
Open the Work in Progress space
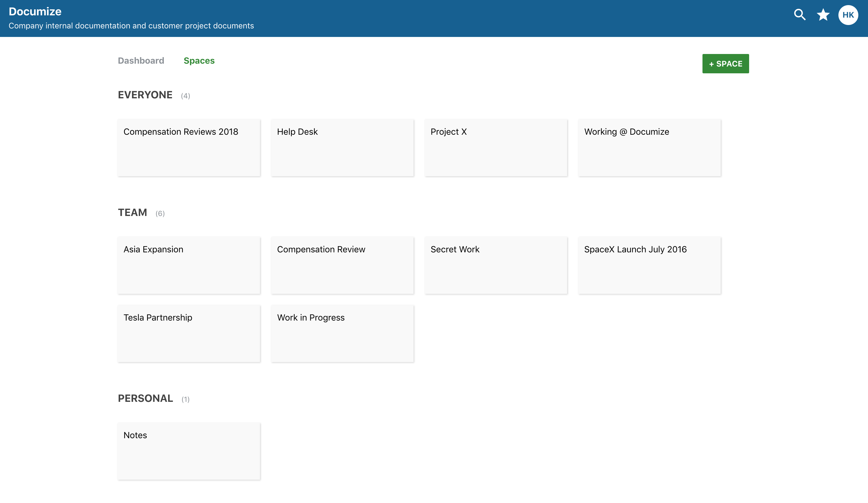tap(342, 334)
